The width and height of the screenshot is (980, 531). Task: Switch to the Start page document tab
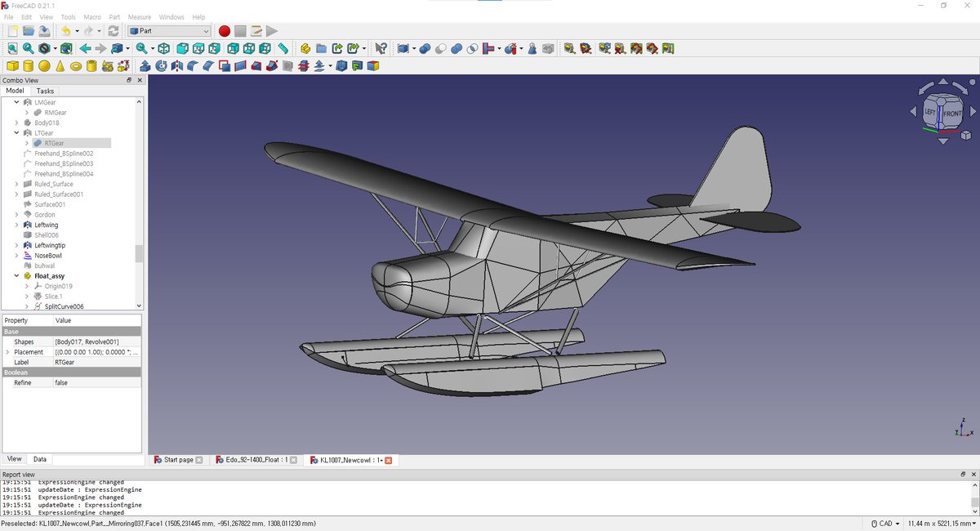(x=177, y=460)
